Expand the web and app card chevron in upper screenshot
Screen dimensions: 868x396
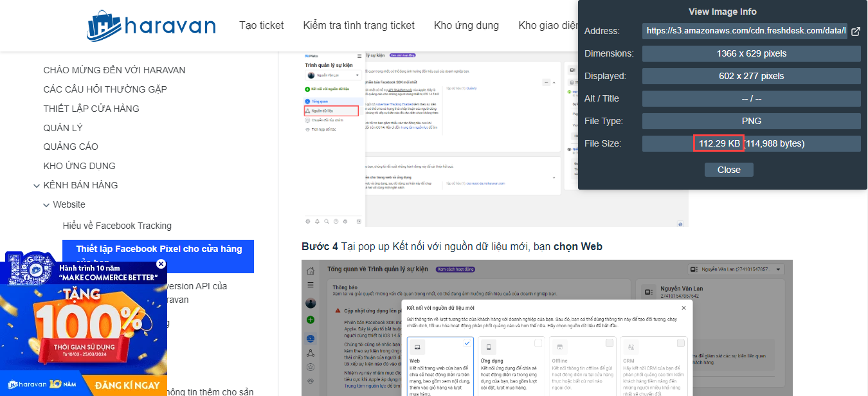pyautogui.click(x=554, y=176)
